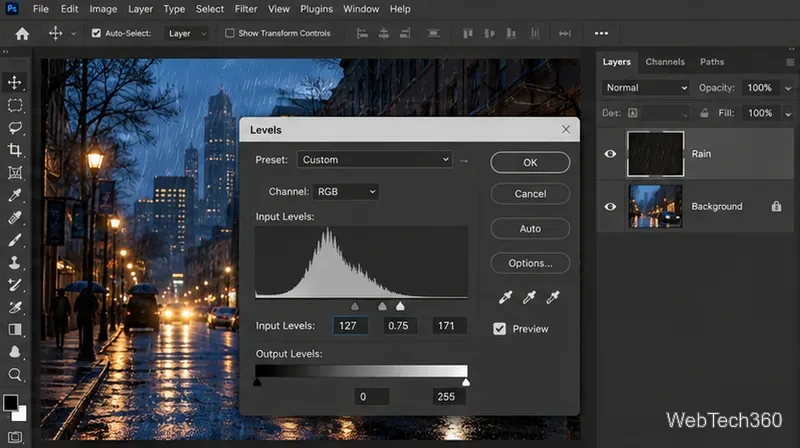Click the Auto button
The width and height of the screenshot is (800, 448).
coord(530,229)
